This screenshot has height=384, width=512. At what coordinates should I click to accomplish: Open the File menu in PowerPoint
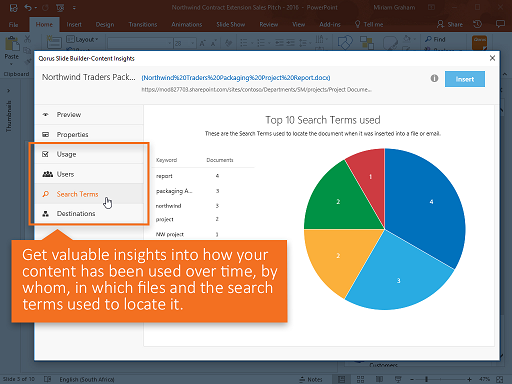(x=13, y=25)
